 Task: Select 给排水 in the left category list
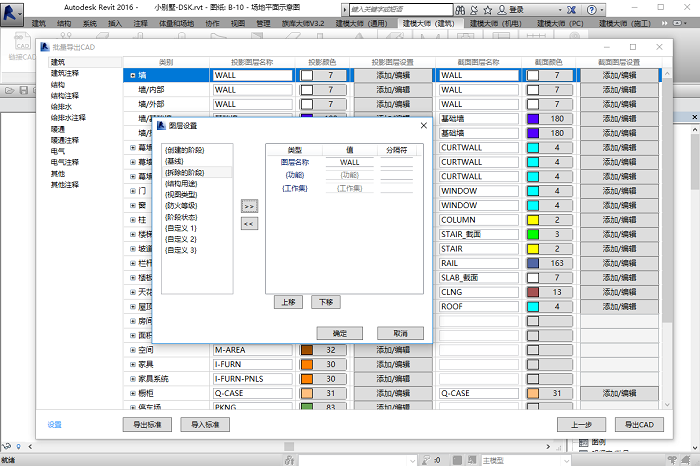(61, 107)
